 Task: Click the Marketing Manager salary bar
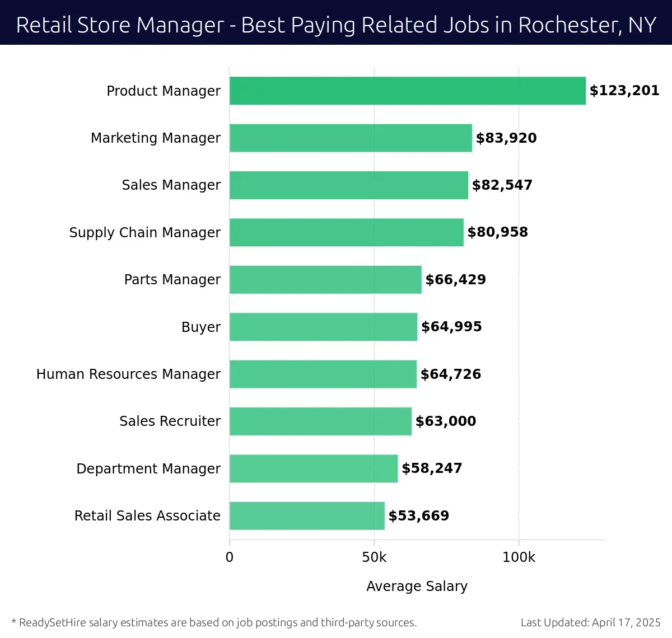click(x=351, y=138)
